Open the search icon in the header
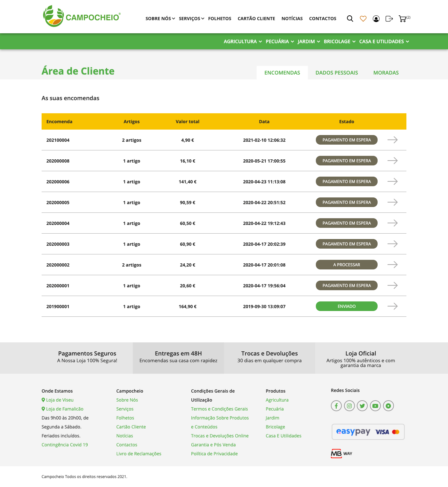Image resolution: width=448 pixels, height=487 pixels. (350, 19)
